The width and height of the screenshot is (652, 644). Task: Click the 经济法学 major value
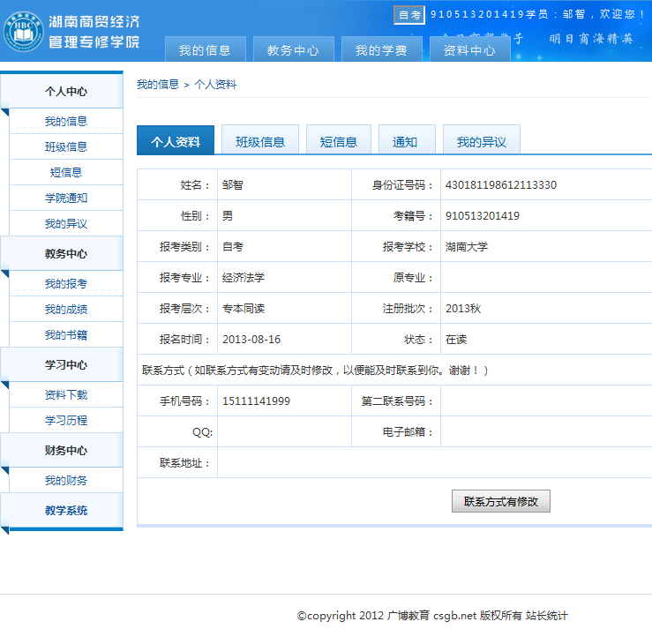[x=244, y=277]
